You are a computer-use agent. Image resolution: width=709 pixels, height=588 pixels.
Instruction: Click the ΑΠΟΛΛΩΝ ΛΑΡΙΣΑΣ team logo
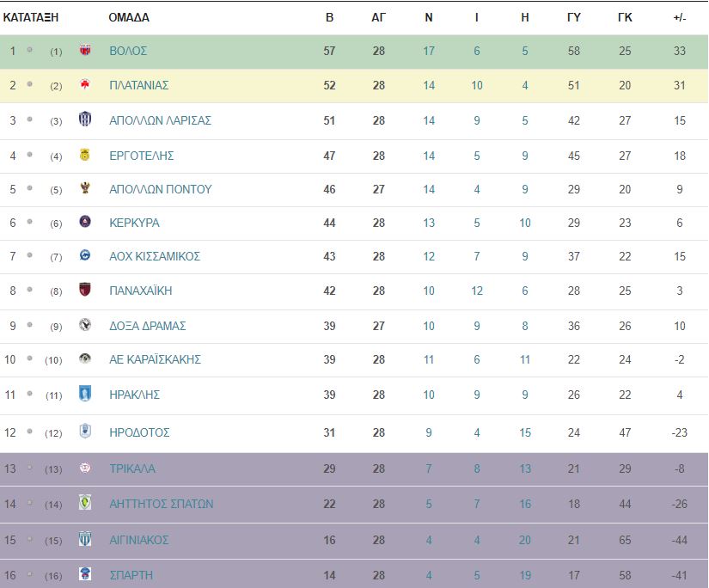click(84, 120)
